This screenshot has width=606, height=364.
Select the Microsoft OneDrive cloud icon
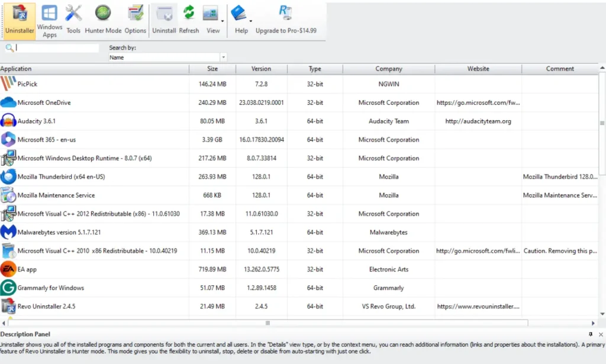click(8, 102)
